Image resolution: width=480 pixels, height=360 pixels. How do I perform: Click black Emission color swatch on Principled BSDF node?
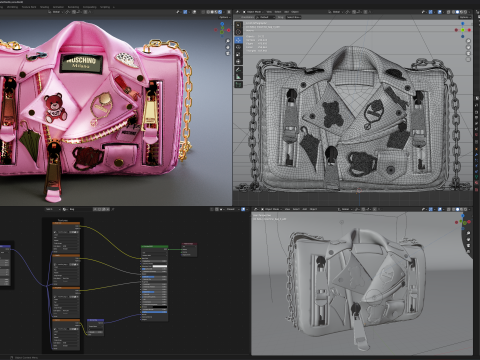point(159,306)
